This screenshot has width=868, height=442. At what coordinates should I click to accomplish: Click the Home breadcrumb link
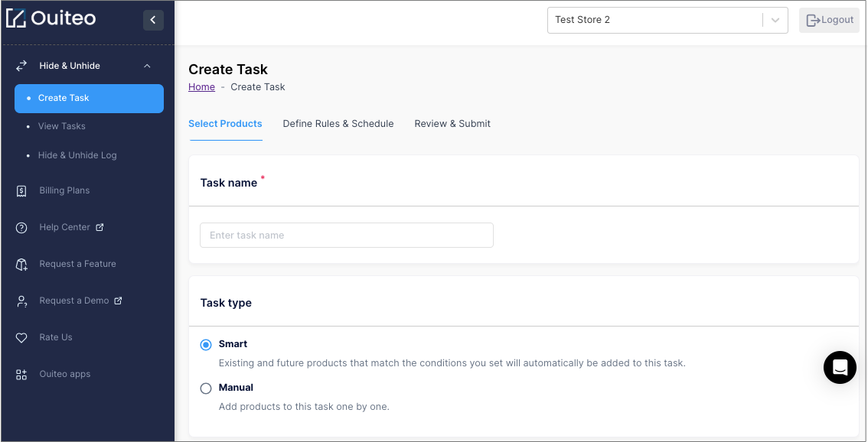(x=201, y=87)
